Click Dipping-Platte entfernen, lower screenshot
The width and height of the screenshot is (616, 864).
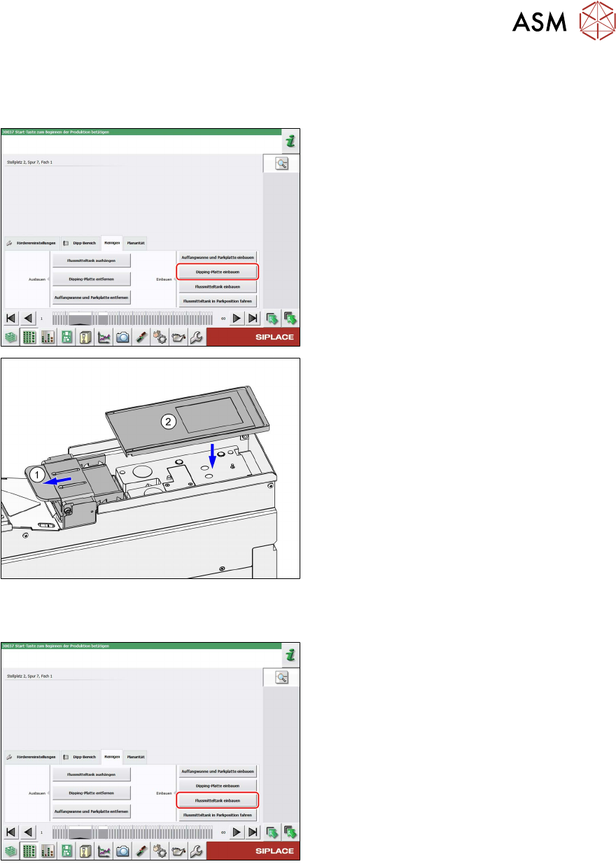tap(92, 793)
